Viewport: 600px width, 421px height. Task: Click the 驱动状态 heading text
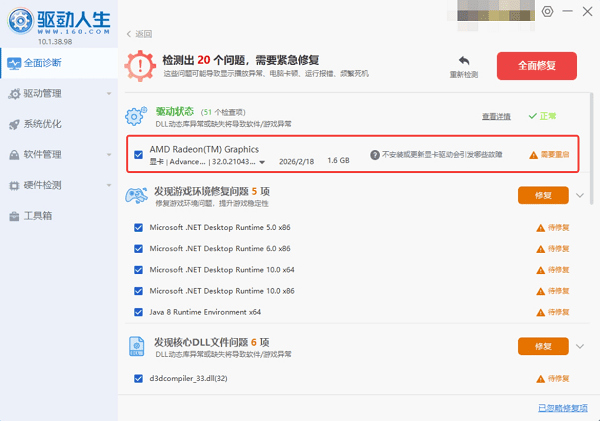click(175, 111)
